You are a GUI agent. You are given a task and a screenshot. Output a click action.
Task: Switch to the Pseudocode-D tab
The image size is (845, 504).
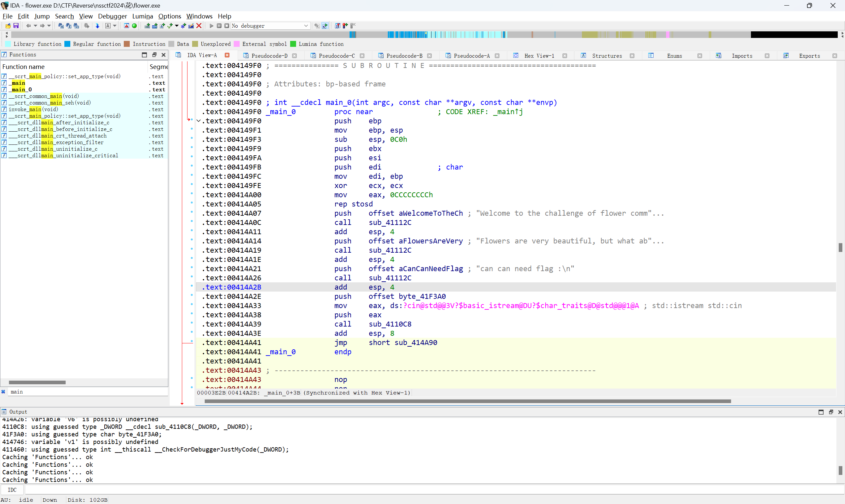point(269,56)
